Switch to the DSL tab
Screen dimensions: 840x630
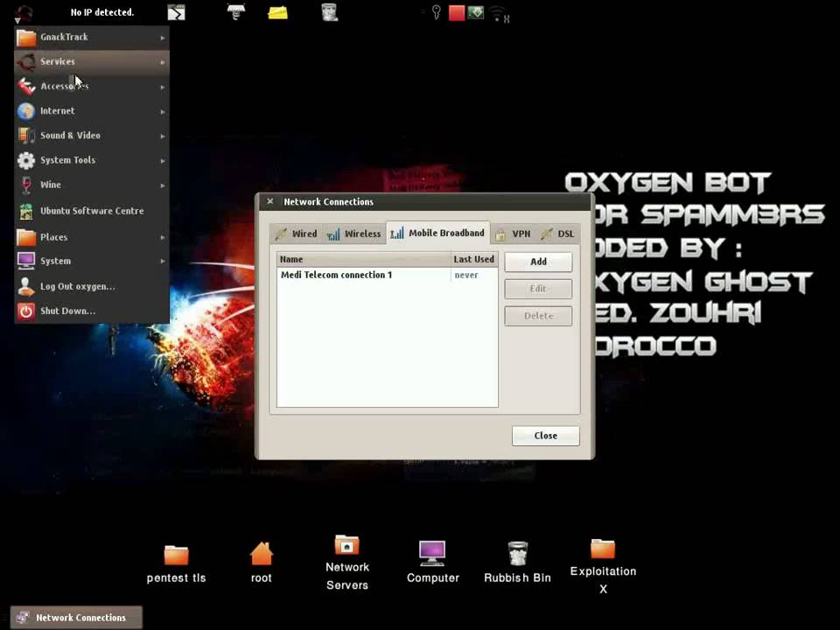point(557,234)
